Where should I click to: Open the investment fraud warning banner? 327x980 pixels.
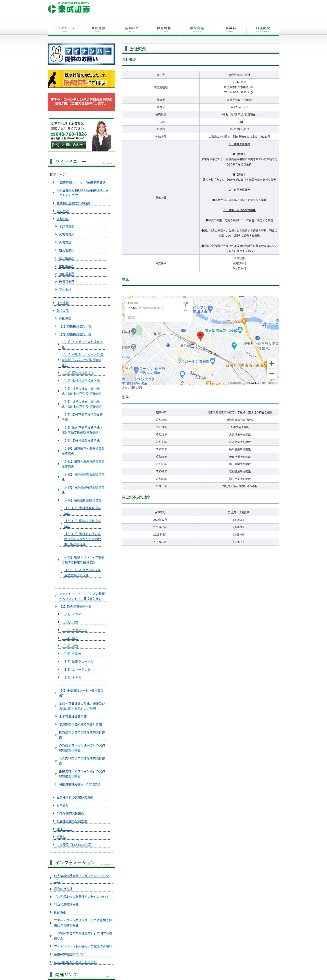coord(81,79)
